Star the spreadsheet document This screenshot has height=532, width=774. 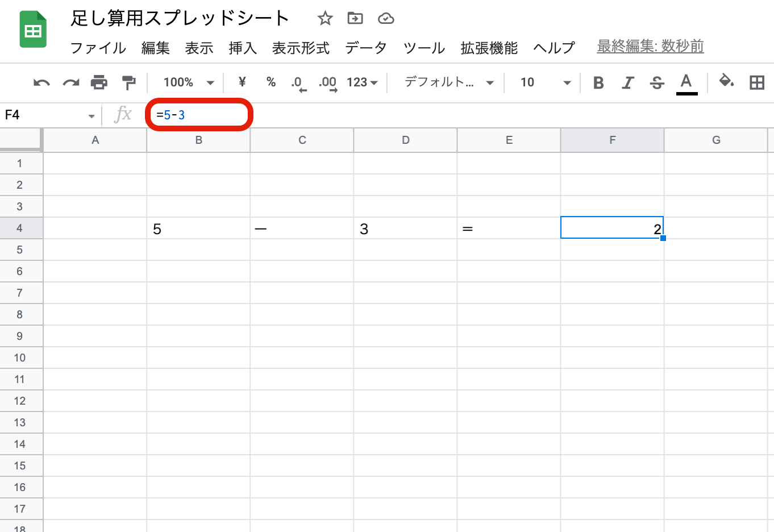pos(325,19)
